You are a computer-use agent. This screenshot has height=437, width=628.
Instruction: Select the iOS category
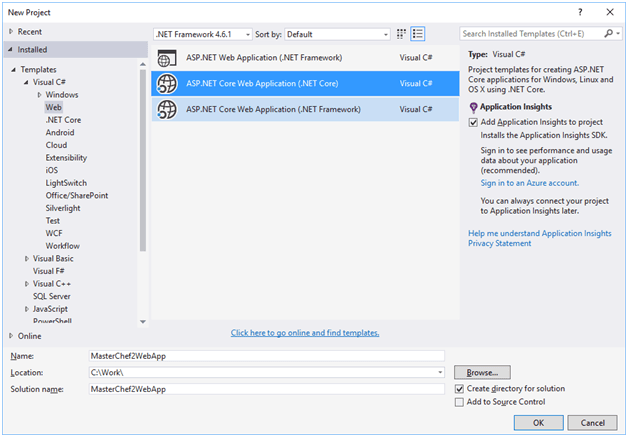coord(52,171)
